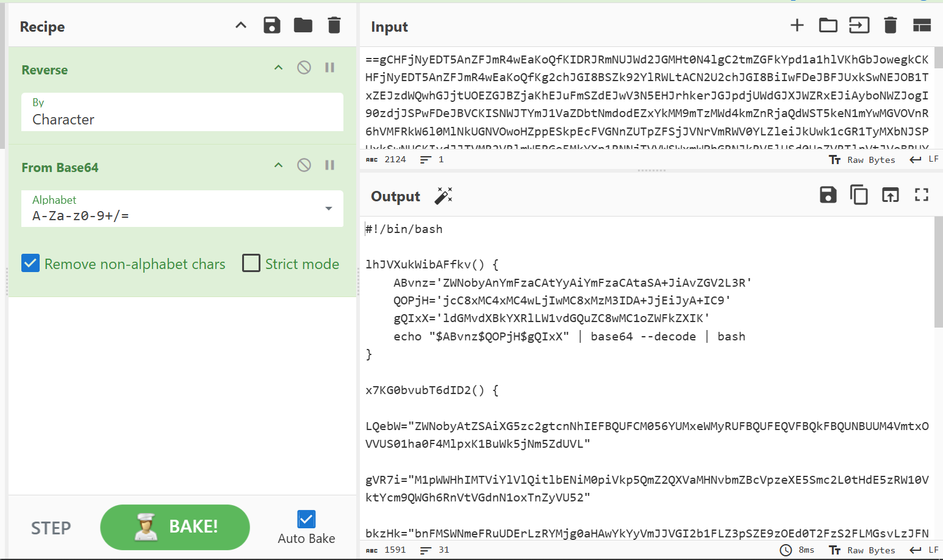Click inside the Input text area
The width and height of the screenshot is (943, 560).
pos(647,98)
